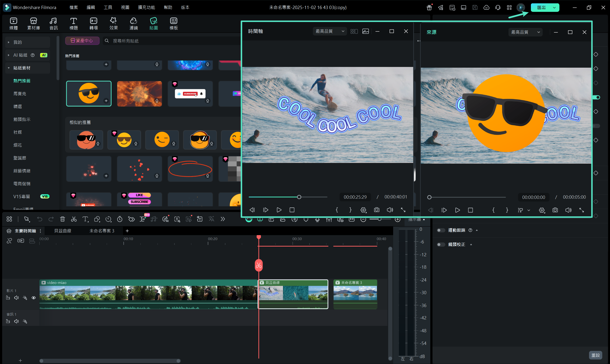Open the 轉場 transitions panel
The image size is (610, 364).
click(93, 24)
